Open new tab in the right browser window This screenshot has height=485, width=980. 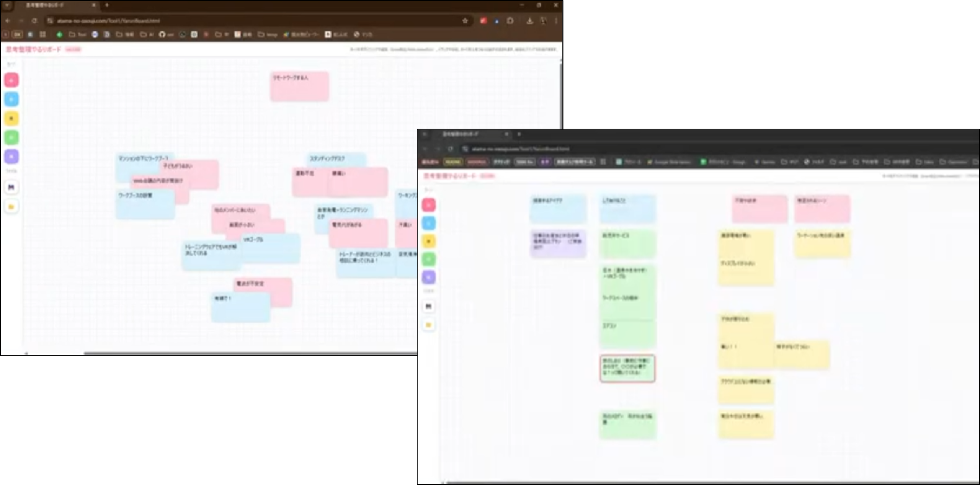click(519, 134)
